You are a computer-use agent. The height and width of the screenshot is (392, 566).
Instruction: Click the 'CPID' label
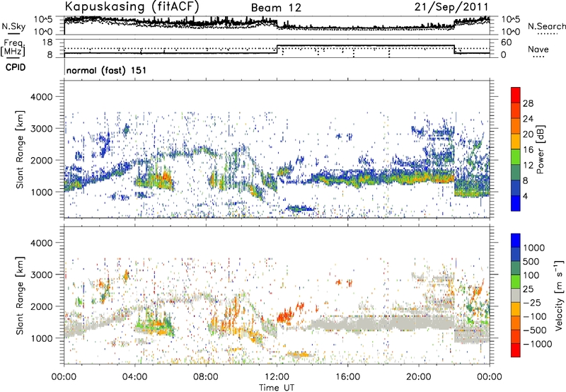[16, 67]
